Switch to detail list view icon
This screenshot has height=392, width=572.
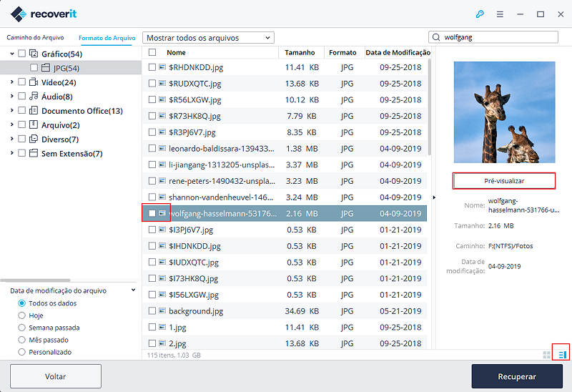(562, 355)
